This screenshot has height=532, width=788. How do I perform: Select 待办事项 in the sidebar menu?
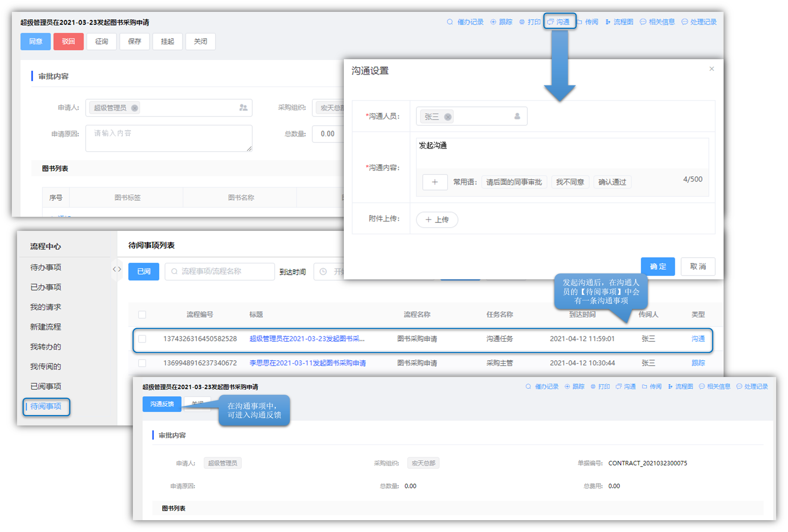46,267
